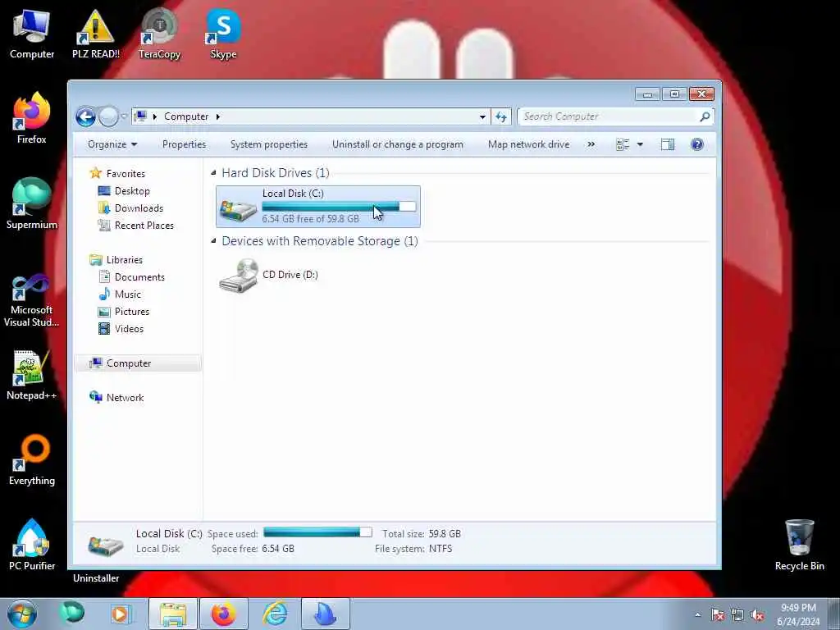
Task: Launch the Skype desktop shortcut
Action: (223, 34)
